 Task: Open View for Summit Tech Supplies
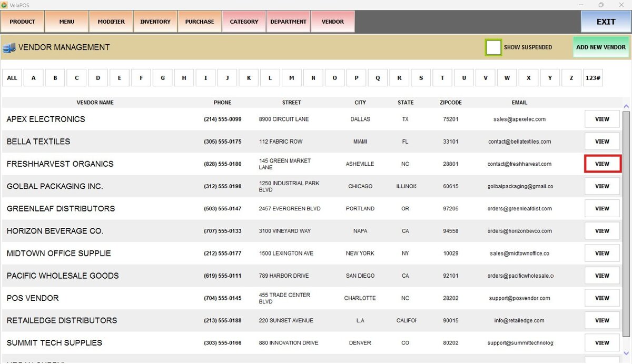[x=603, y=343]
